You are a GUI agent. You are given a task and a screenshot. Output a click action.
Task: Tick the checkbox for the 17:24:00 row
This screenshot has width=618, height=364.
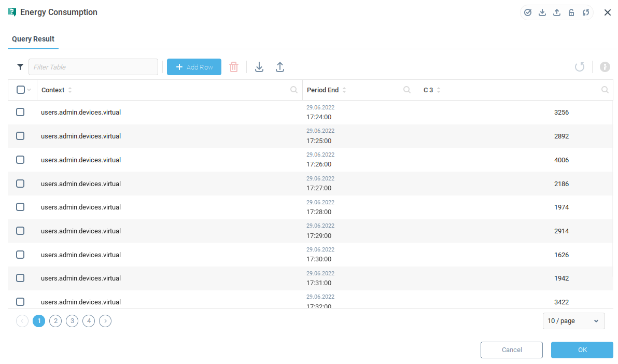[x=20, y=112]
